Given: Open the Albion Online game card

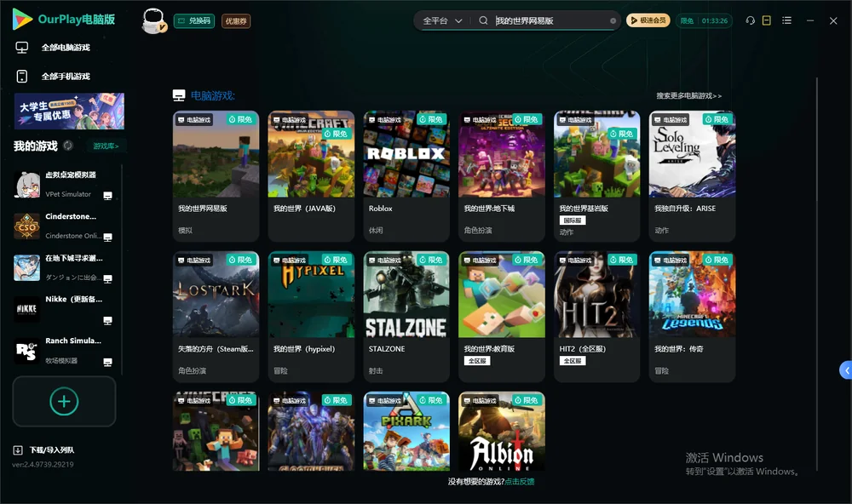Looking at the screenshot, I should point(502,432).
